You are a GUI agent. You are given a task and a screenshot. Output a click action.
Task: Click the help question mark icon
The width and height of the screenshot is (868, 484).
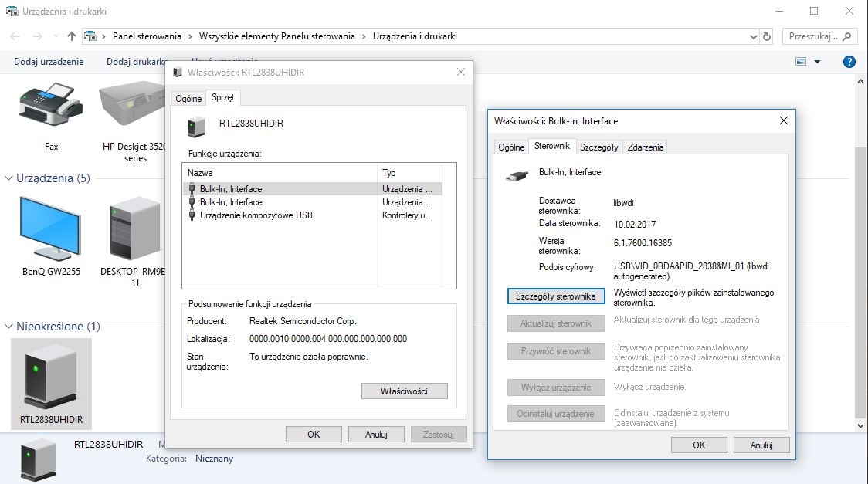(x=849, y=62)
